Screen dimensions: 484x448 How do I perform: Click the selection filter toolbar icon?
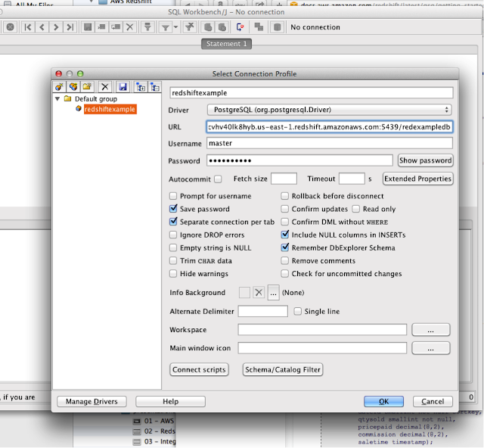tap(147, 27)
